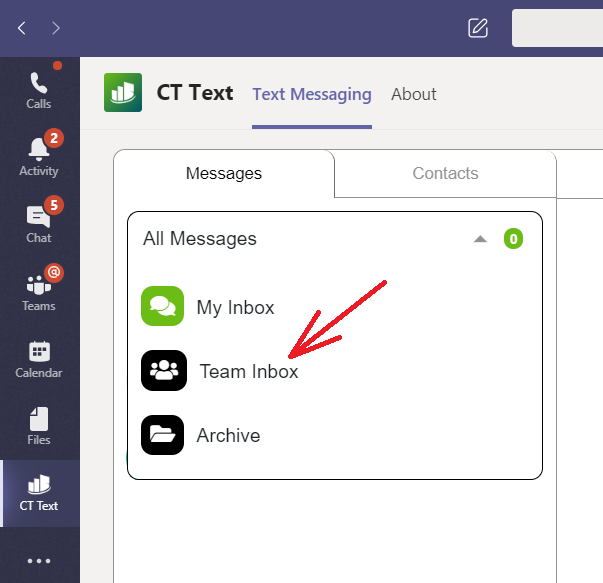Open more apps ellipsis menu
Image resolution: width=603 pixels, height=583 pixels.
39,561
